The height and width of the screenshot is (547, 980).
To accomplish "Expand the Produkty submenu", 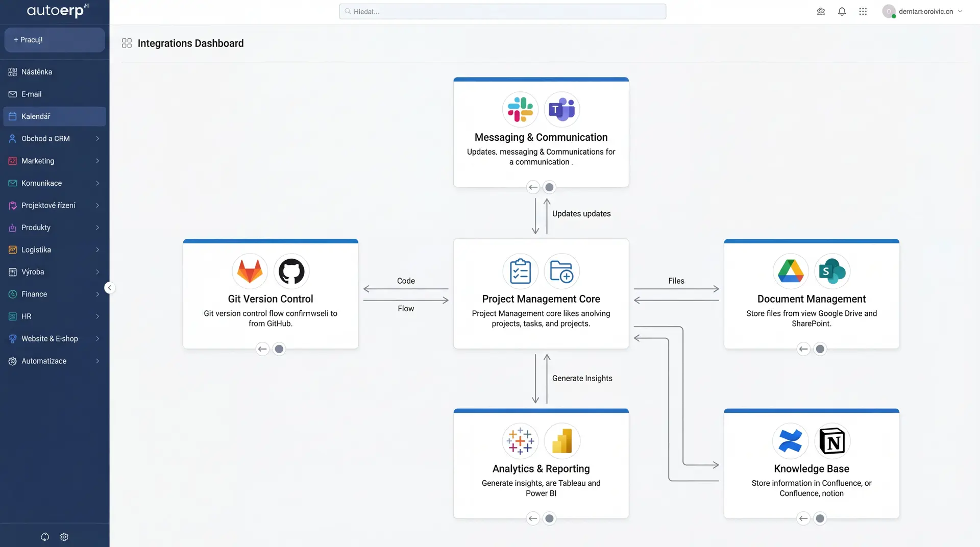I will pos(97,228).
